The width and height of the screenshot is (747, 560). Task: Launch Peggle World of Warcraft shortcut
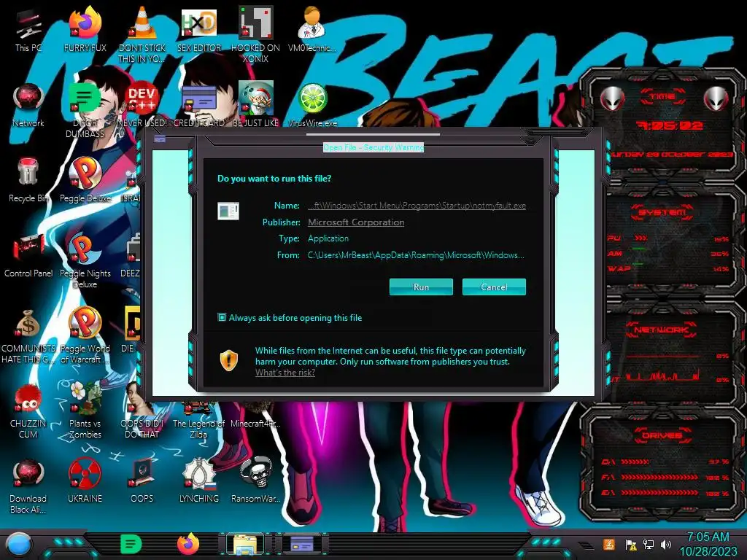tap(85, 335)
